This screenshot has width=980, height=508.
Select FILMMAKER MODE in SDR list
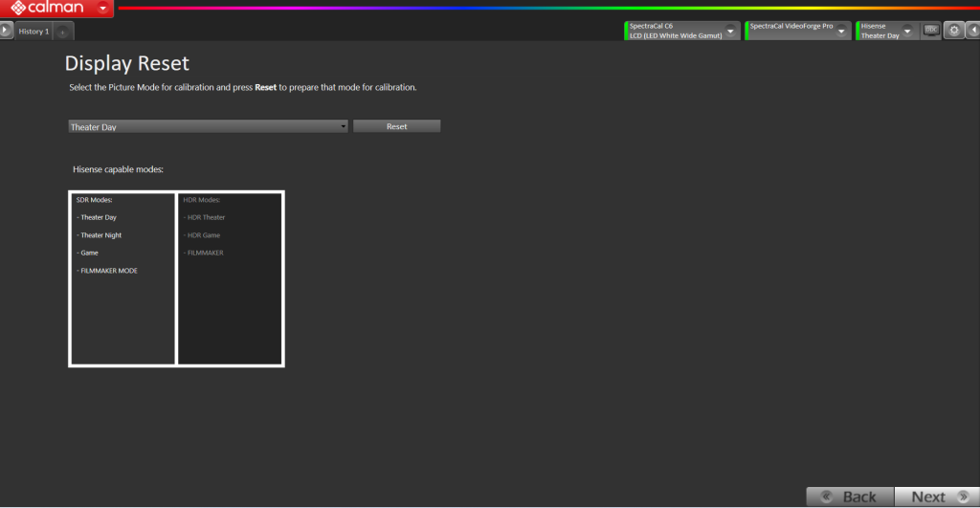point(109,271)
